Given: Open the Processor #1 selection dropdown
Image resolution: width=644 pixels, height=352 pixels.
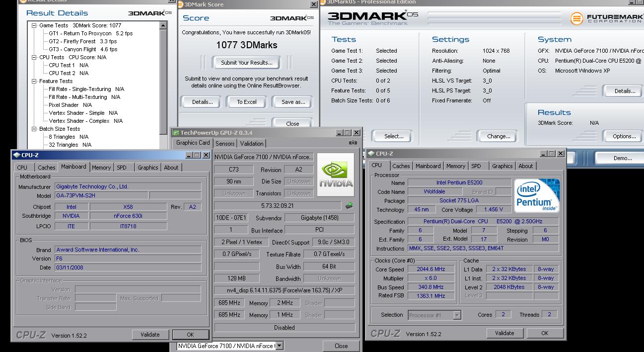Looking at the screenshot, I should 457,315.
